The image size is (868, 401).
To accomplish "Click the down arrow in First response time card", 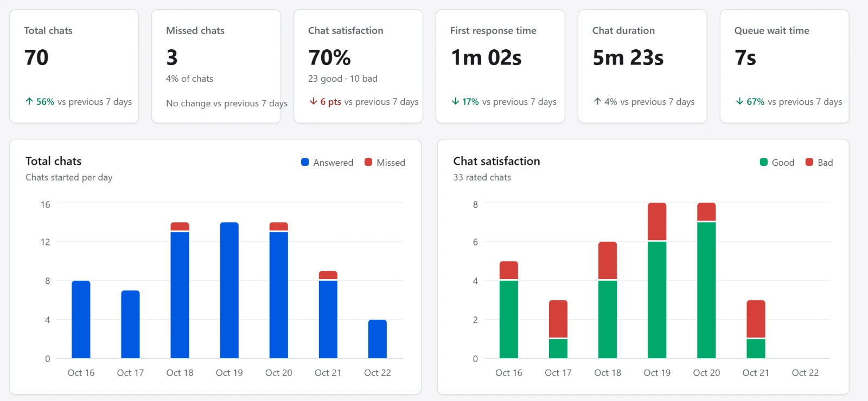I will 456,101.
